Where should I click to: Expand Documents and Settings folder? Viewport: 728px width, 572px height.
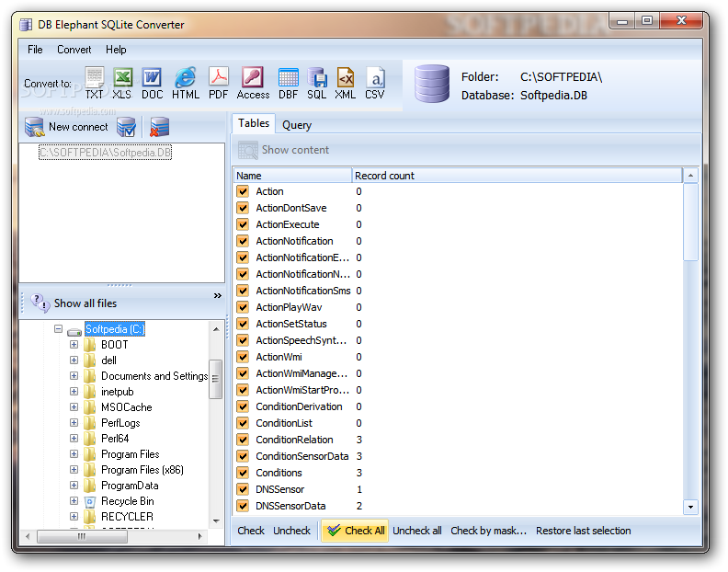coord(74,375)
